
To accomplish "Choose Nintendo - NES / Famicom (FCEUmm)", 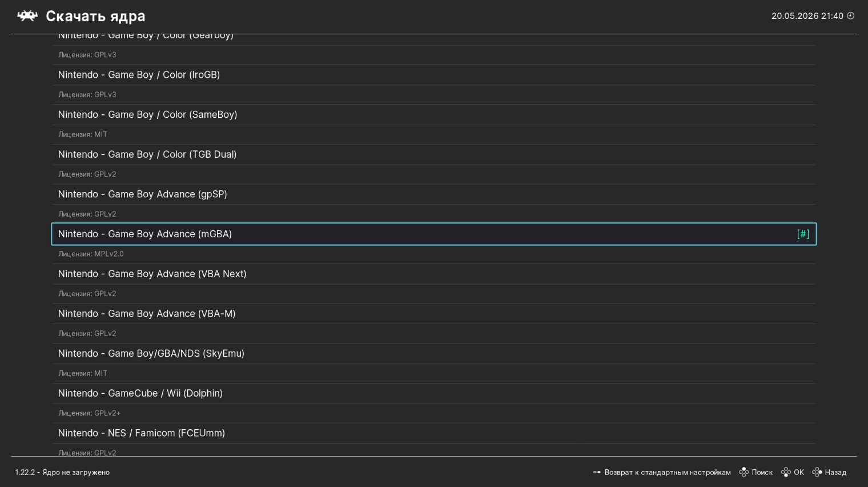I will [x=434, y=433].
